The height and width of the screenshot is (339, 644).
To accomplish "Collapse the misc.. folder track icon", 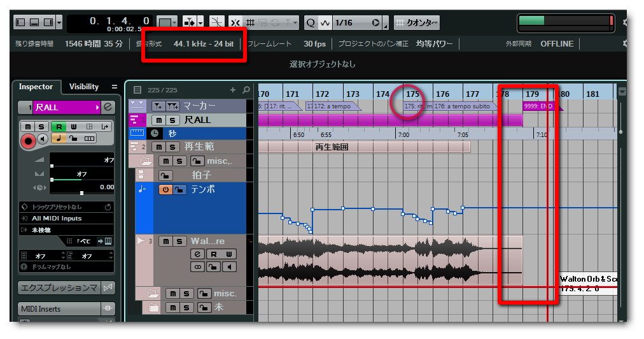I will click(146, 161).
